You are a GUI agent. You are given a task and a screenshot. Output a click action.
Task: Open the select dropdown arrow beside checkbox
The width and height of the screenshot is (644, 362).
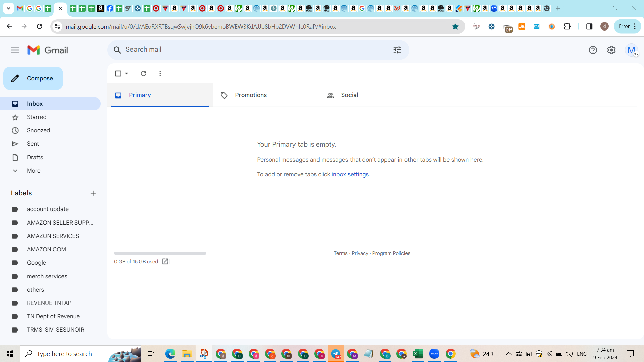coord(127,73)
